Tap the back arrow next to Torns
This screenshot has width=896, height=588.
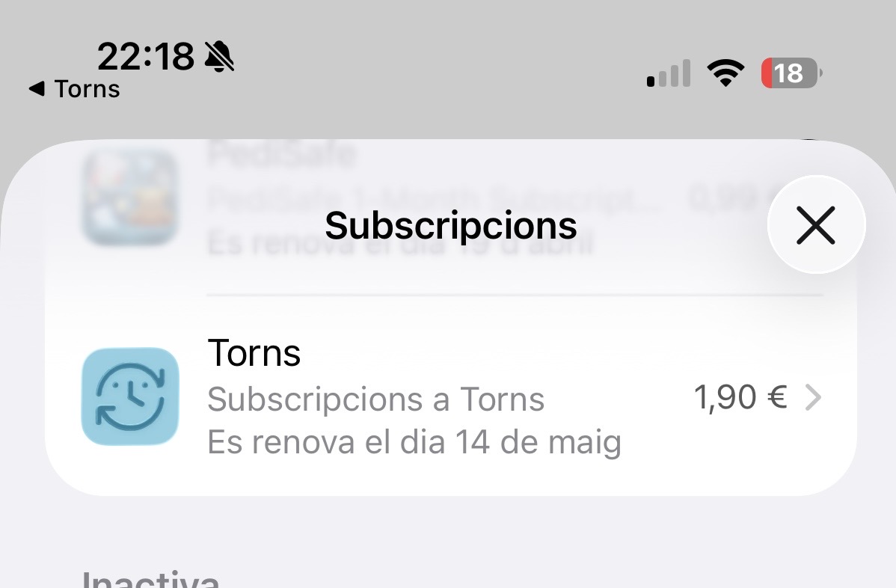(x=37, y=88)
